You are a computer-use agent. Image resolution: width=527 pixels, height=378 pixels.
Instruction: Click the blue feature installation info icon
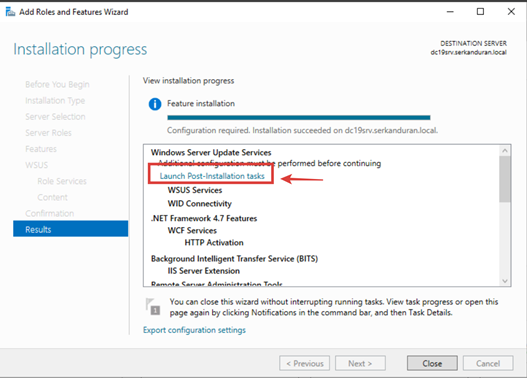(155, 104)
